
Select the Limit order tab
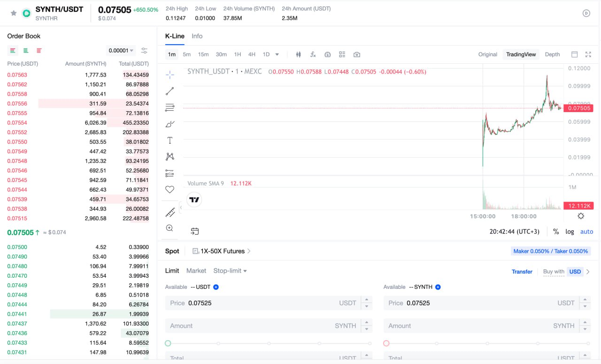pyautogui.click(x=172, y=271)
